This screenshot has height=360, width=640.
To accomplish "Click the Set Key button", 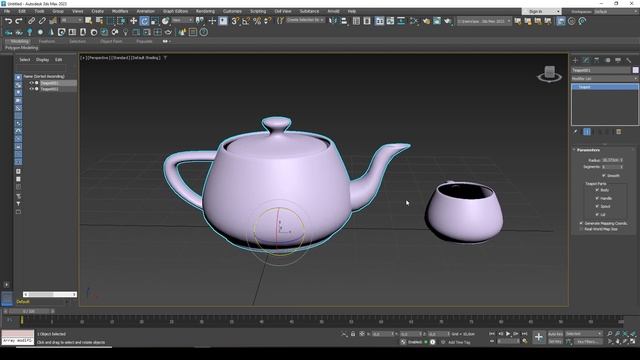I will pos(555,341).
